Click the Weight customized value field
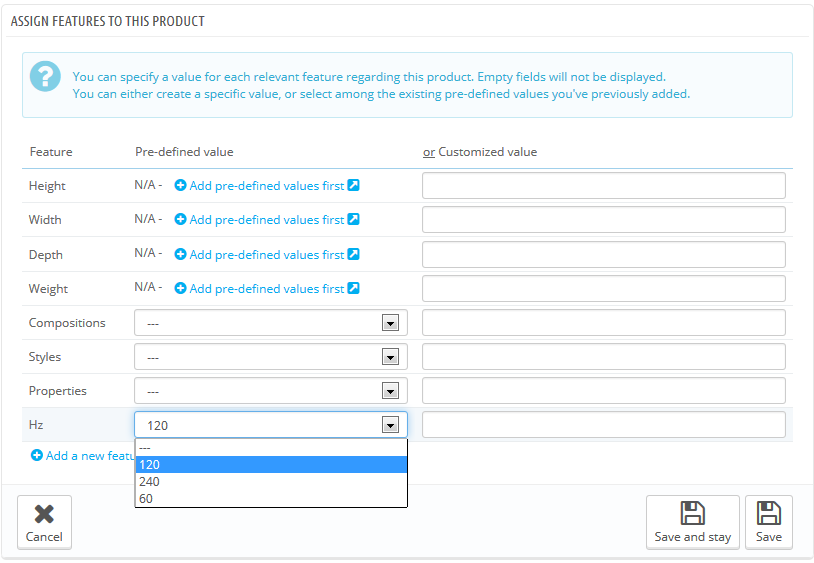This screenshot has width=814, height=563. (603, 289)
